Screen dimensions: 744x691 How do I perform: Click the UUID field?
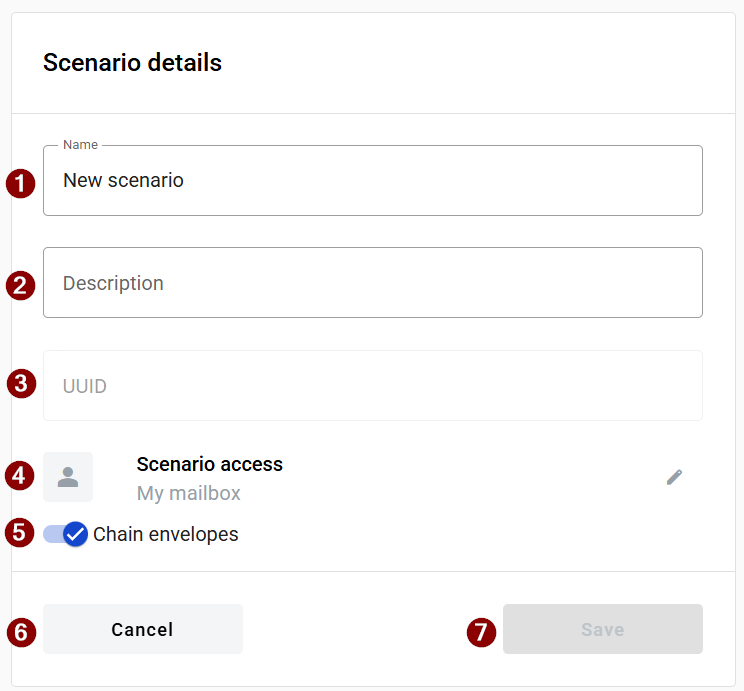click(372, 386)
